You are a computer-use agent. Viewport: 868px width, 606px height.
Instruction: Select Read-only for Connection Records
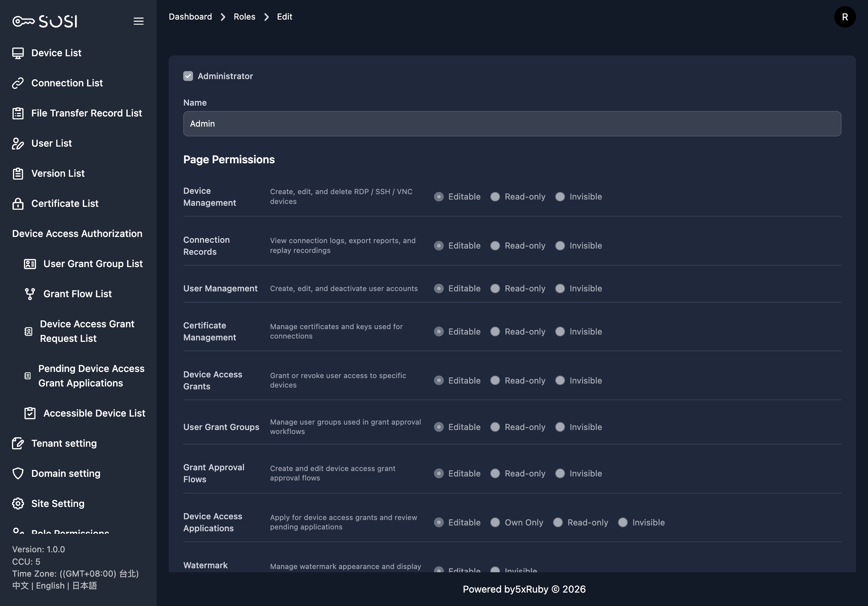pos(495,246)
